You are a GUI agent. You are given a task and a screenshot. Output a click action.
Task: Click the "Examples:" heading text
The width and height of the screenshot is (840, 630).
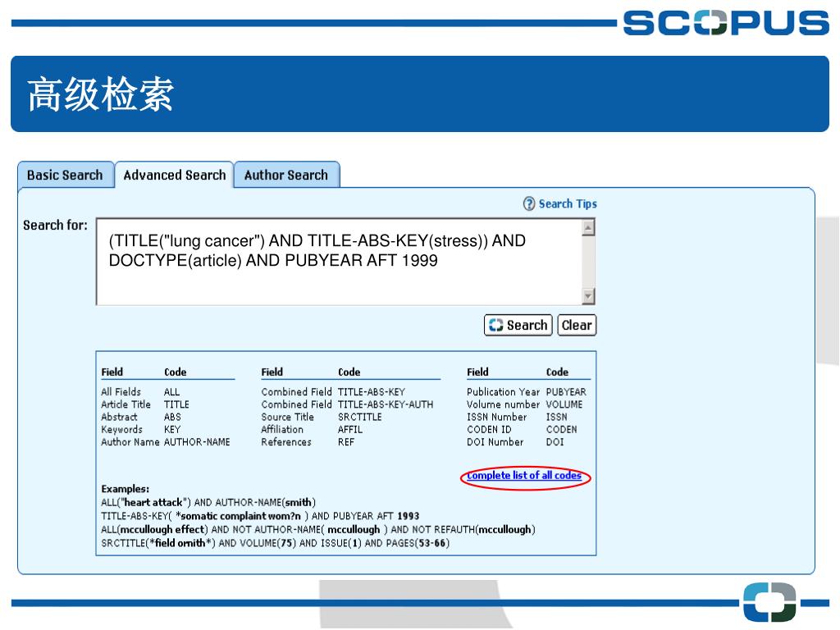pyautogui.click(x=125, y=489)
